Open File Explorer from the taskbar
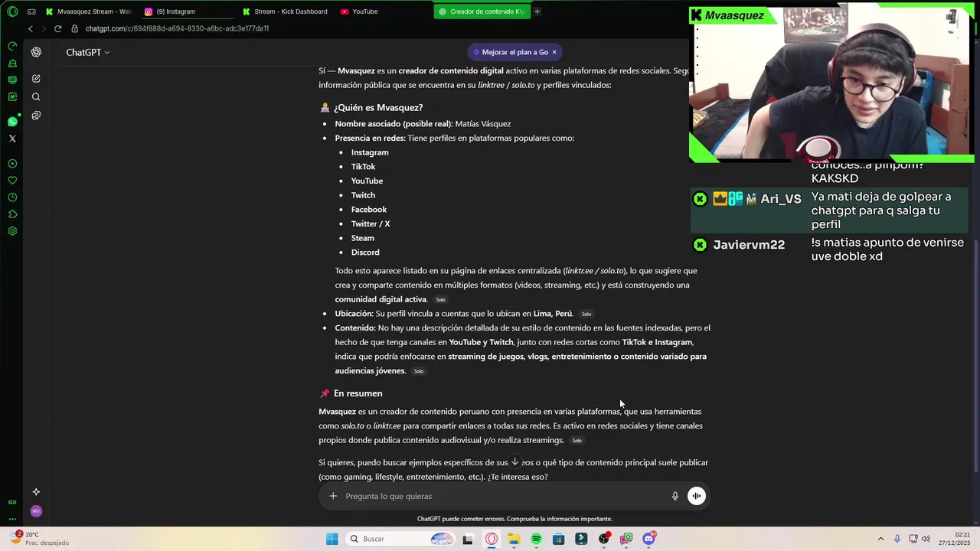 514,539
